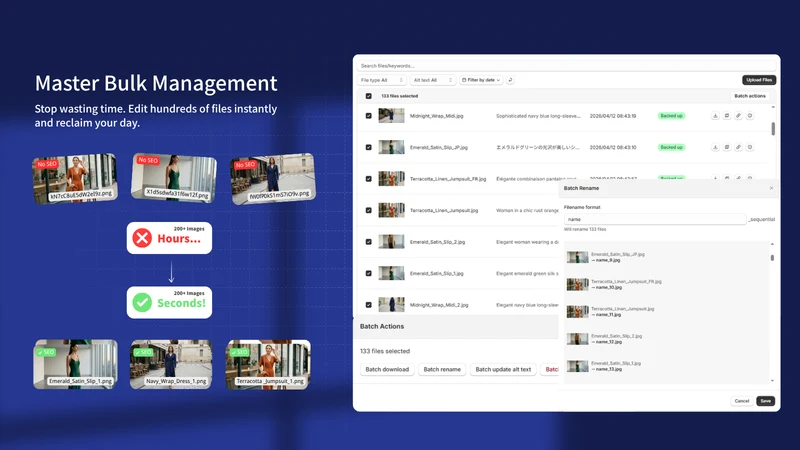Open the Filter by date dropdown
Viewport: 800px width, 450px height.
tap(481, 80)
